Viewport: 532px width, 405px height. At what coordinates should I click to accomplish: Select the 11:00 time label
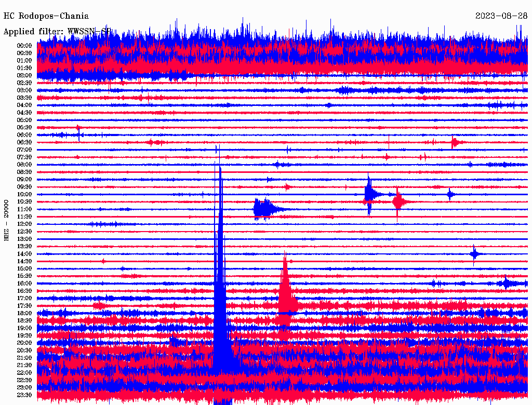pyautogui.click(x=24, y=209)
